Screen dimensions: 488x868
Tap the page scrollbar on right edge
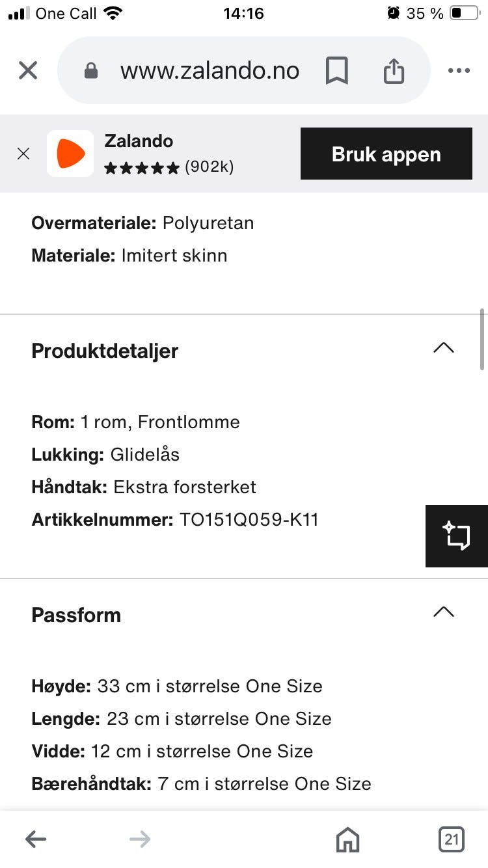(481, 338)
